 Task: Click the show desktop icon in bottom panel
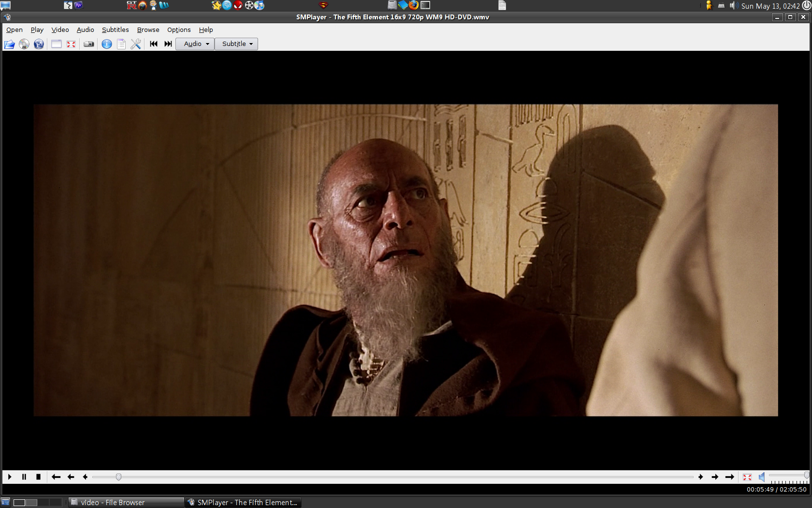tap(5, 502)
